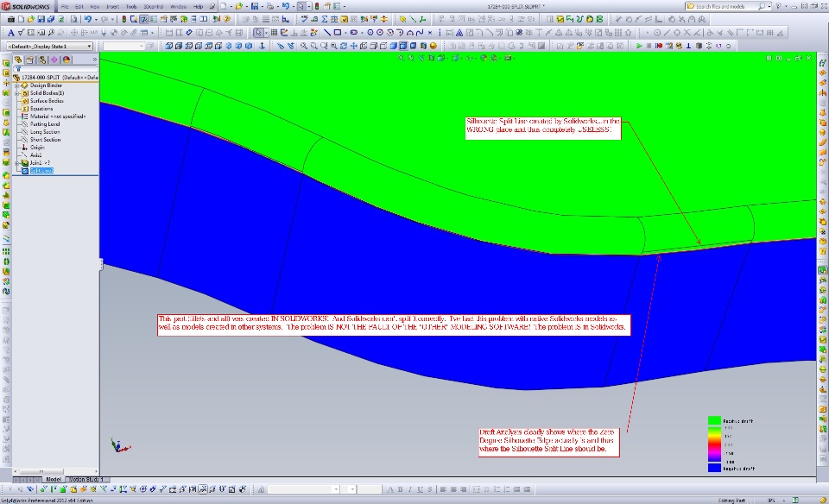
Task: Click the annotation about useless Silhouette Split Line
Action: 543,129
